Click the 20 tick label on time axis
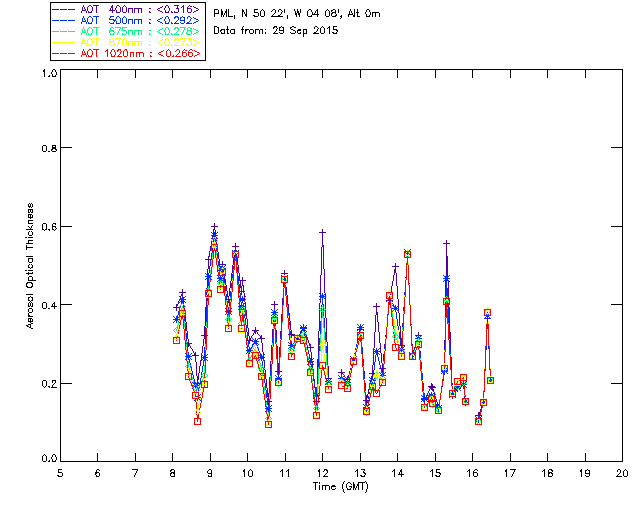Screen dimensions: 640x512 pyautogui.click(x=622, y=472)
